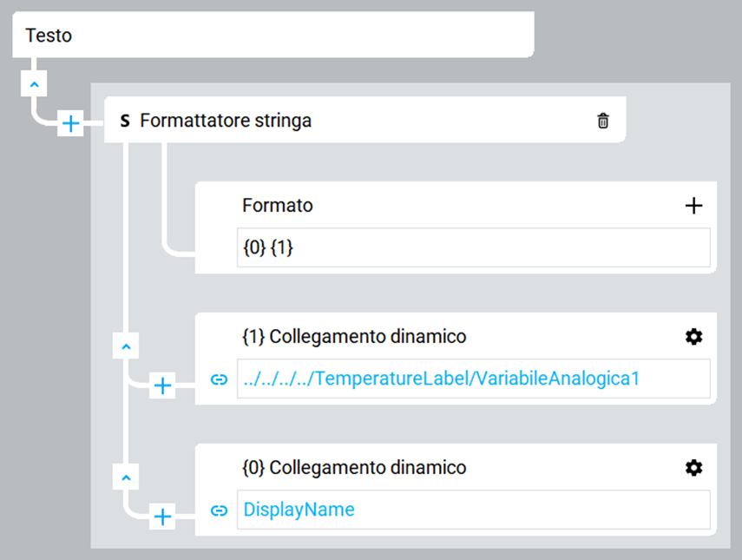Collapse the {0} Collegamento dinamico branch chevron
742x560 pixels.
pyautogui.click(x=126, y=478)
